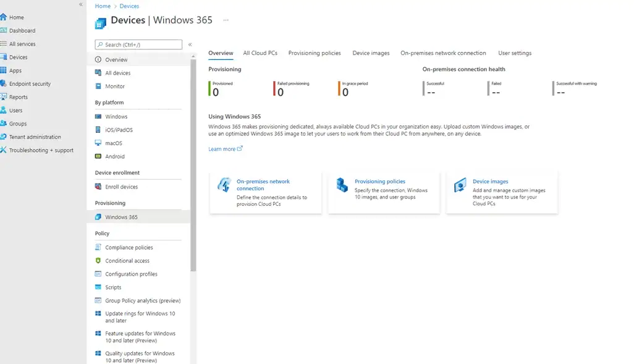Click the Troubleshooting + support wrench icon
Image resolution: width=634 pixels, height=364 pixels.
click(4, 150)
